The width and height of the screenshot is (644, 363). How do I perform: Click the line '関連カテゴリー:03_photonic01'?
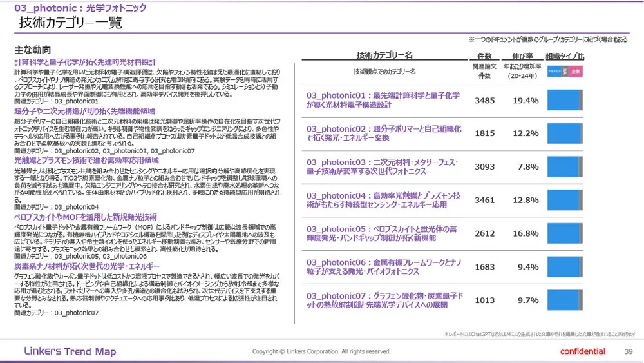click(56, 101)
